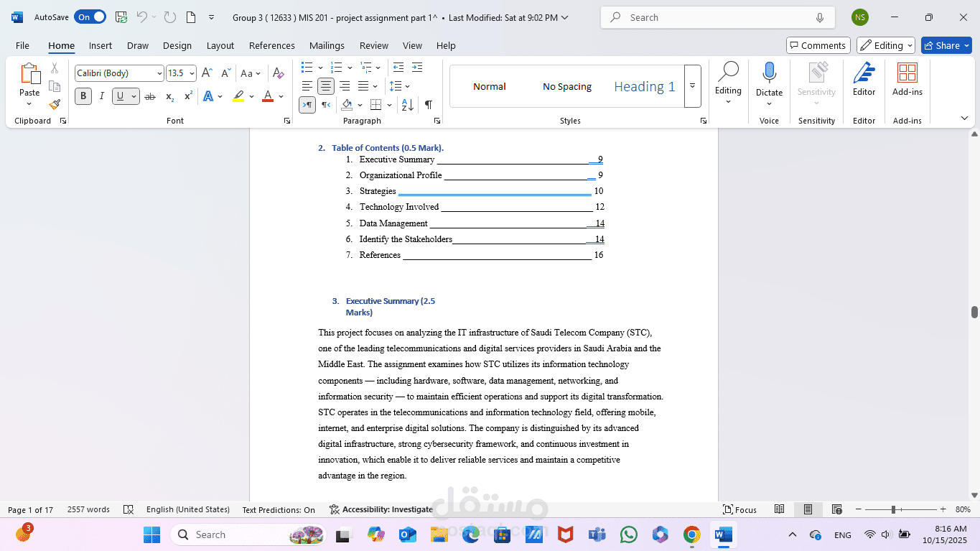Switch to Web Layout view in status bar
The width and height of the screenshot is (980, 551).
(x=836, y=509)
